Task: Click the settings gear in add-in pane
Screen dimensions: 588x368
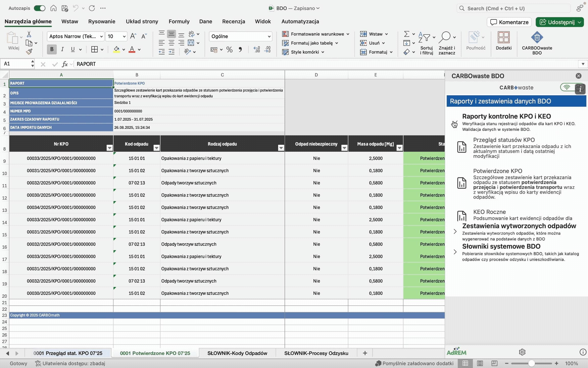Action: click(x=522, y=352)
